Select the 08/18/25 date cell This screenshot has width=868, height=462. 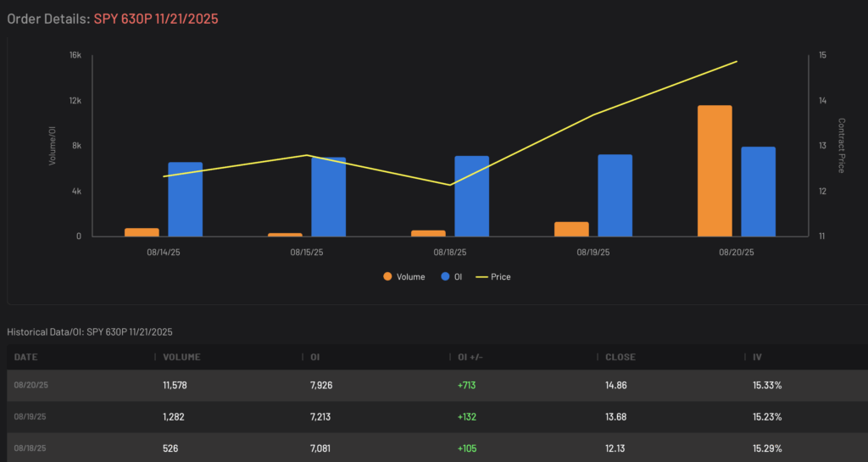pos(30,448)
